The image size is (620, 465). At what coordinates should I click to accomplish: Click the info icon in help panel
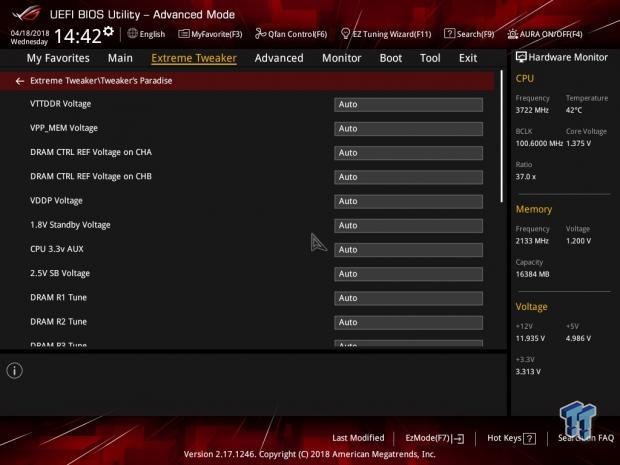tap(15, 371)
